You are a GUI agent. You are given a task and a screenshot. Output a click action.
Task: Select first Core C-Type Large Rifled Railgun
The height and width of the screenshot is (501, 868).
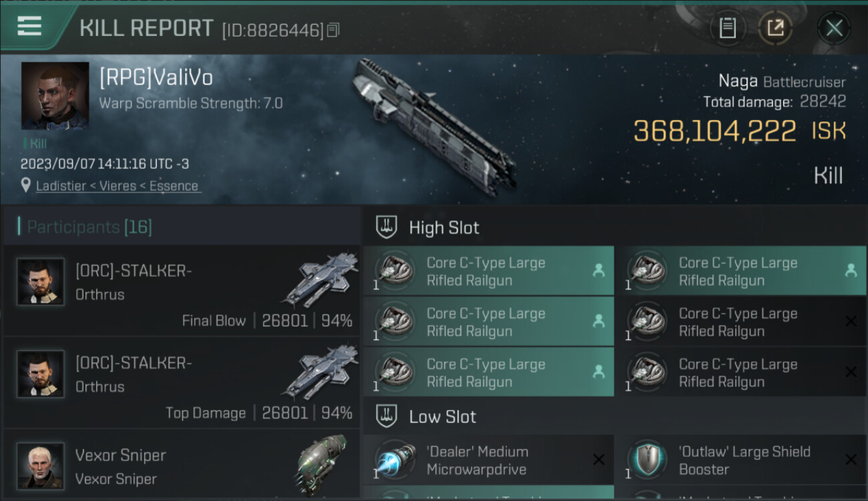(x=489, y=271)
